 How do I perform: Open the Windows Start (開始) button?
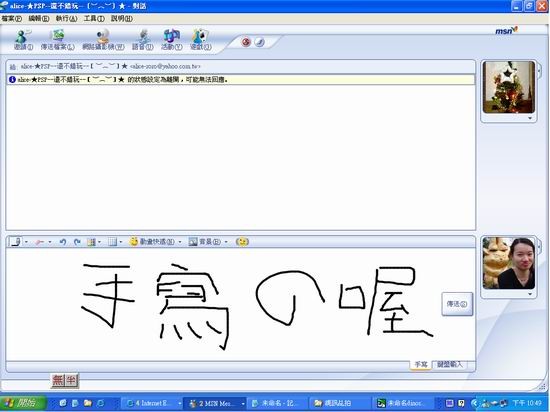tap(23, 403)
